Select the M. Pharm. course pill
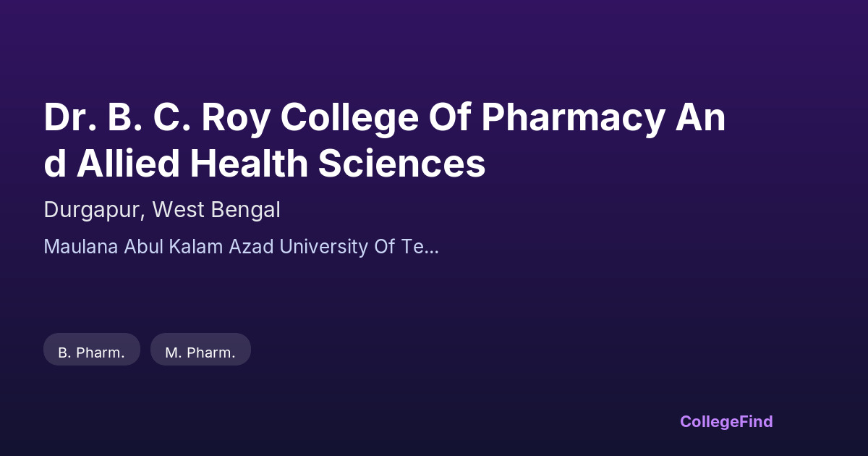 [200, 352]
